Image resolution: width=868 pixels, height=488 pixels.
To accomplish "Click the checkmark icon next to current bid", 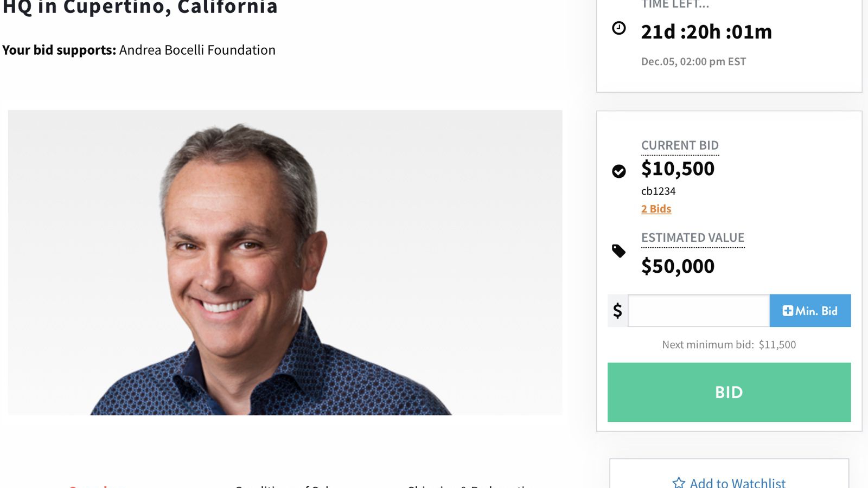I will click(619, 171).
